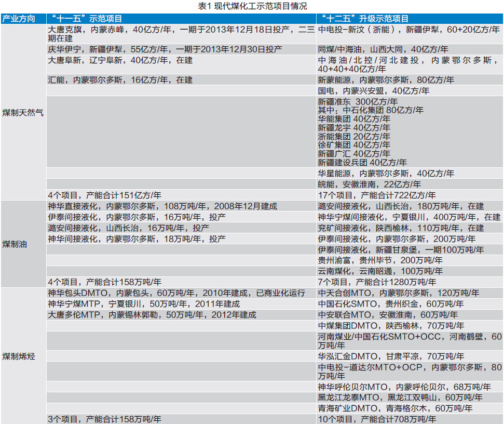Select the header cell 产业方向
The width and height of the screenshot is (504, 424).
(23, 19)
